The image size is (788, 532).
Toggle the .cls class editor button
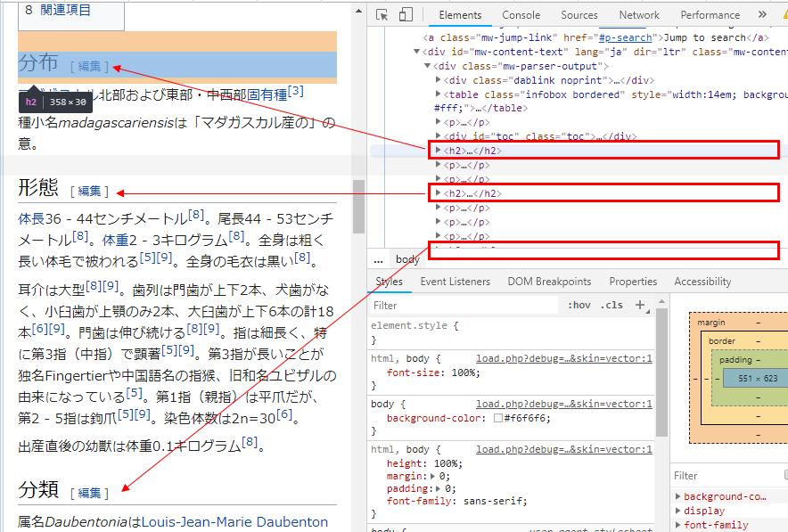coord(612,305)
